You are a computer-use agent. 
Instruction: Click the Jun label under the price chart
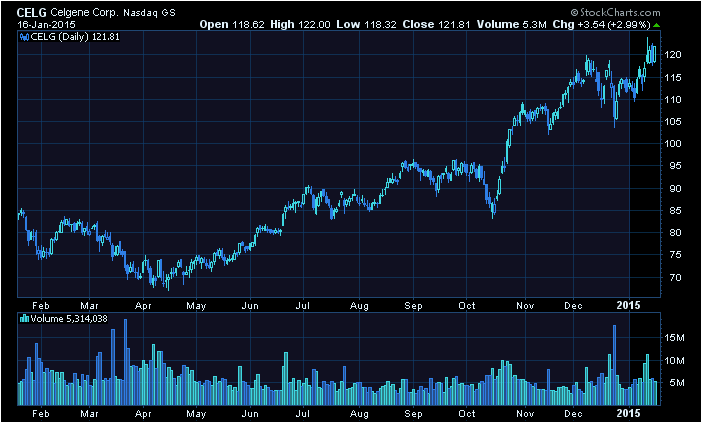tap(250, 306)
